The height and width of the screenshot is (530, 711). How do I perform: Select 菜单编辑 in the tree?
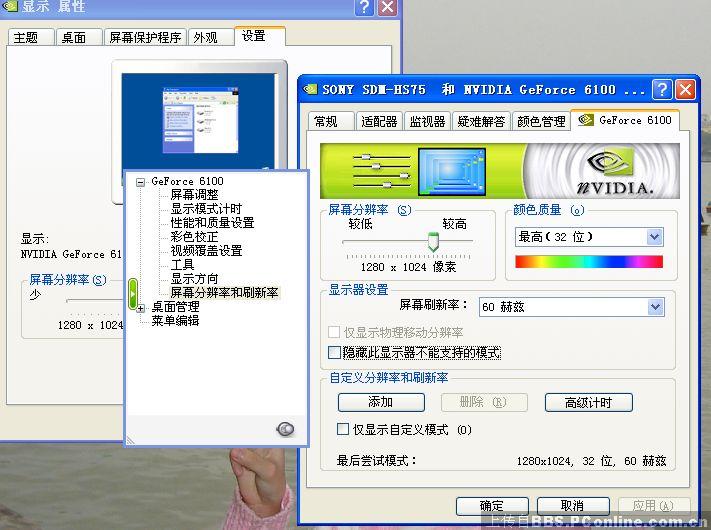click(x=175, y=321)
